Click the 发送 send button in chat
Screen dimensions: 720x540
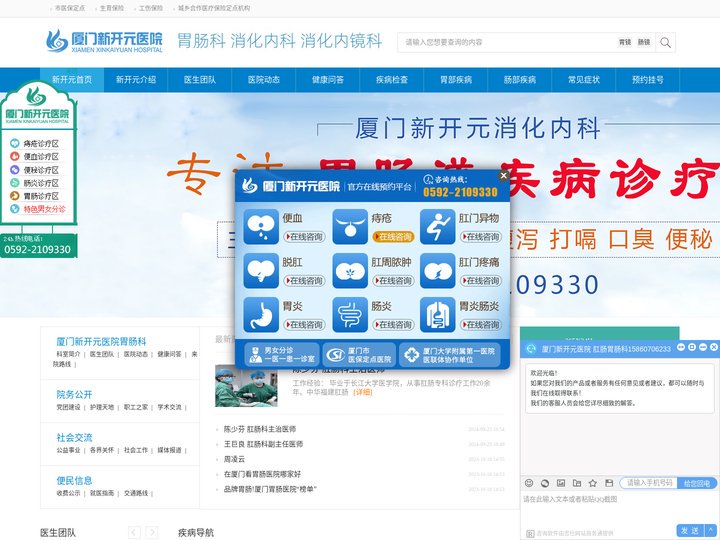[691, 530]
